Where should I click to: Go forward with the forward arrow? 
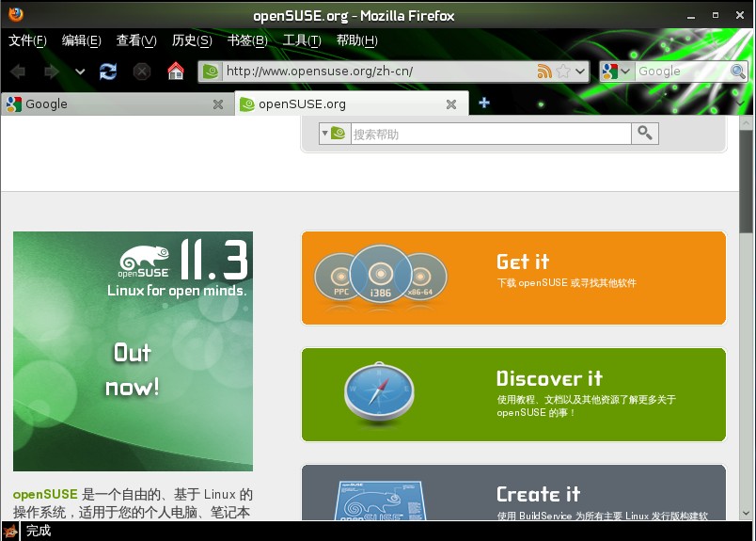[x=51, y=72]
